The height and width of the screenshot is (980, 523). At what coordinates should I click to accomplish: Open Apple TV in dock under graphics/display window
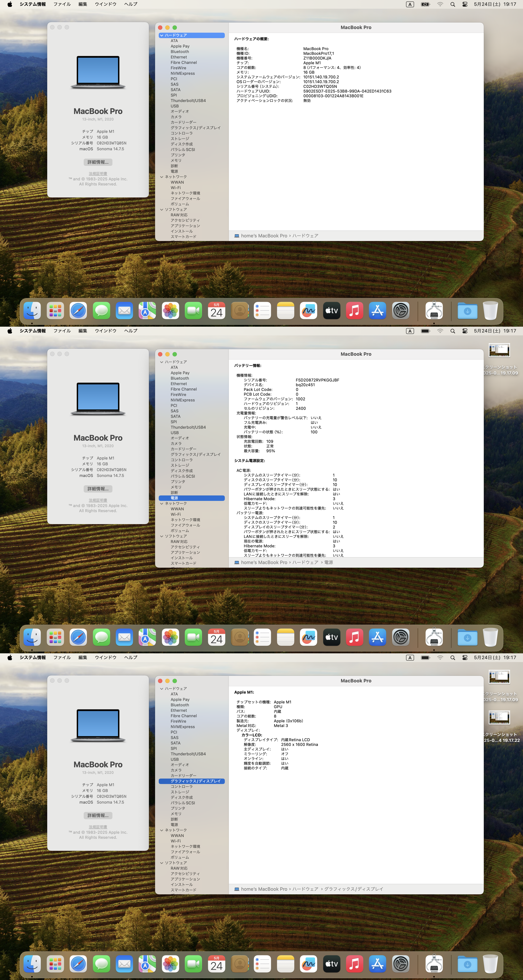click(332, 964)
